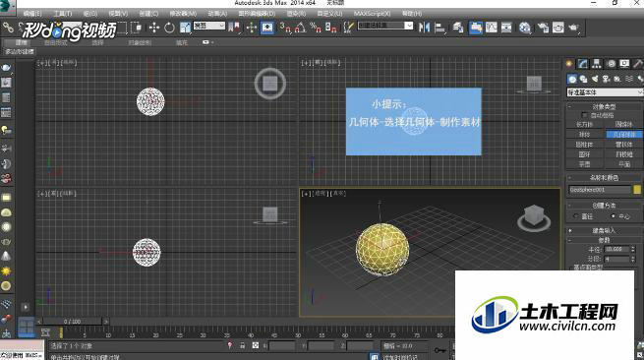This screenshot has height=360, width=644.
Task: Open the Standard Primitives category dropdown
Action: point(605,92)
